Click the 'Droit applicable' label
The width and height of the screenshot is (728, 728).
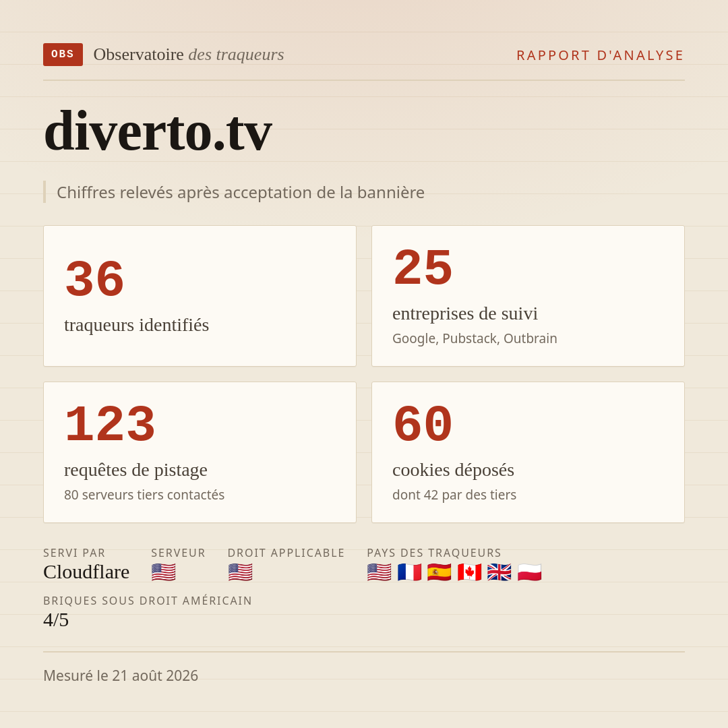(286, 553)
